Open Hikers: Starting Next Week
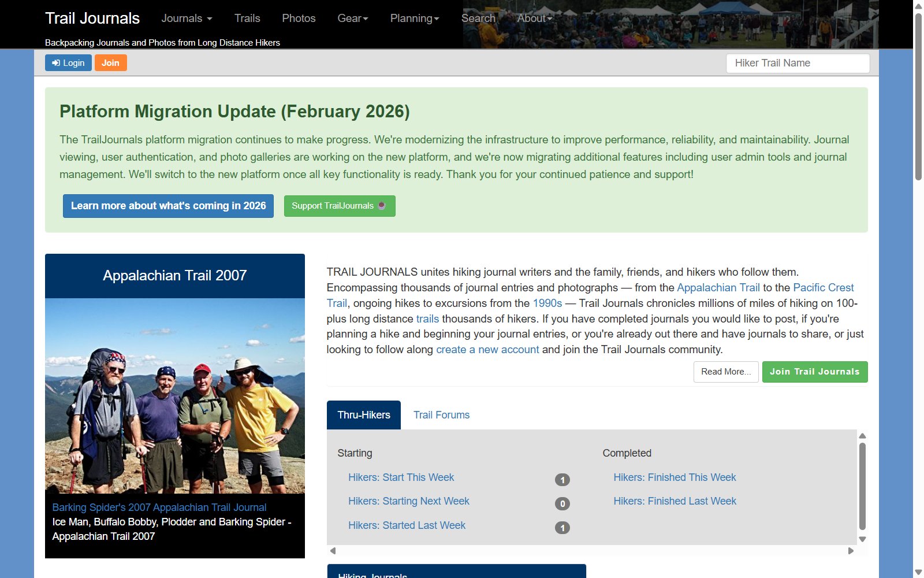924x578 pixels. coord(409,501)
